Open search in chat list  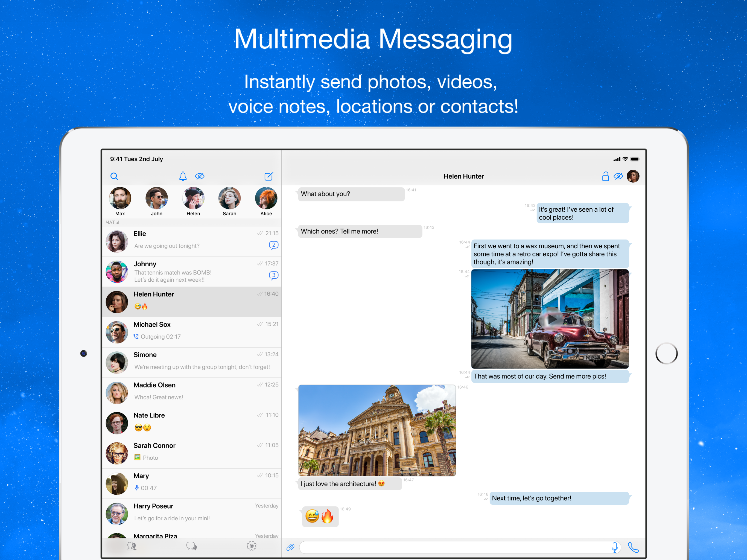114,176
